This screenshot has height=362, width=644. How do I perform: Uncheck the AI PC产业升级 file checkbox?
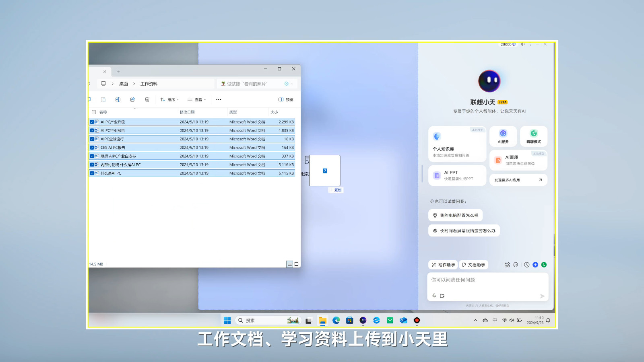pos(92,122)
